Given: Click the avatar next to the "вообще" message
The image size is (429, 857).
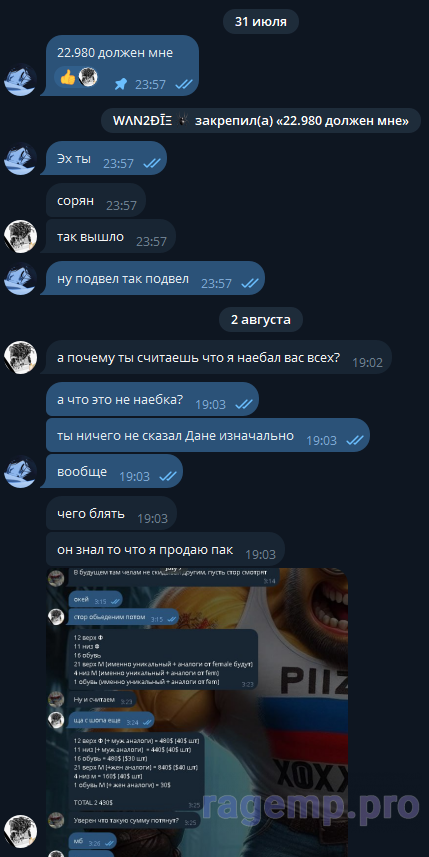Looking at the screenshot, I should tap(21, 472).
